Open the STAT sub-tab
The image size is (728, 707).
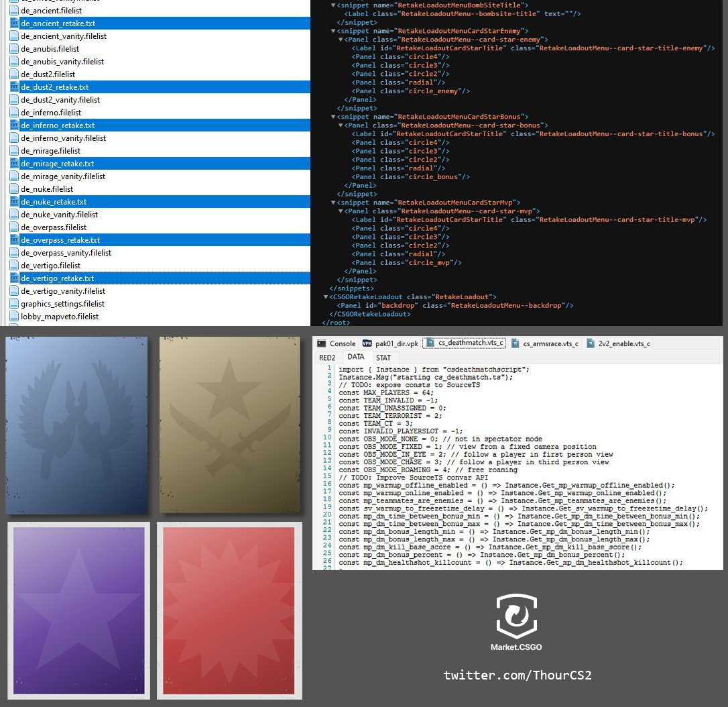coord(383,358)
